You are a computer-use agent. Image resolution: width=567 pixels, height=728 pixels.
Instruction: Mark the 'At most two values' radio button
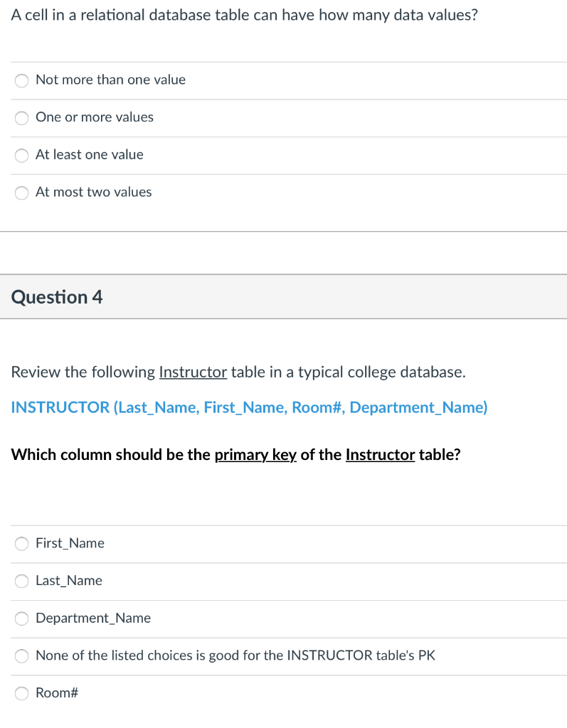coord(23,193)
